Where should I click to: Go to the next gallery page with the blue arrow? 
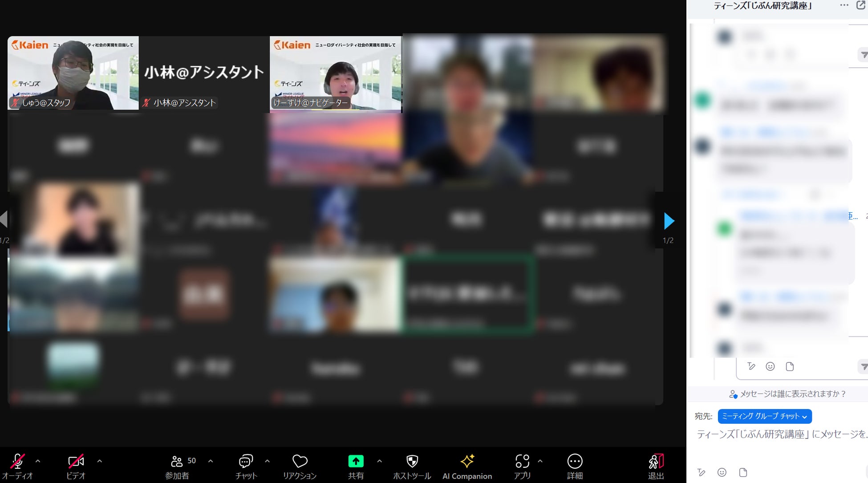pos(669,221)
